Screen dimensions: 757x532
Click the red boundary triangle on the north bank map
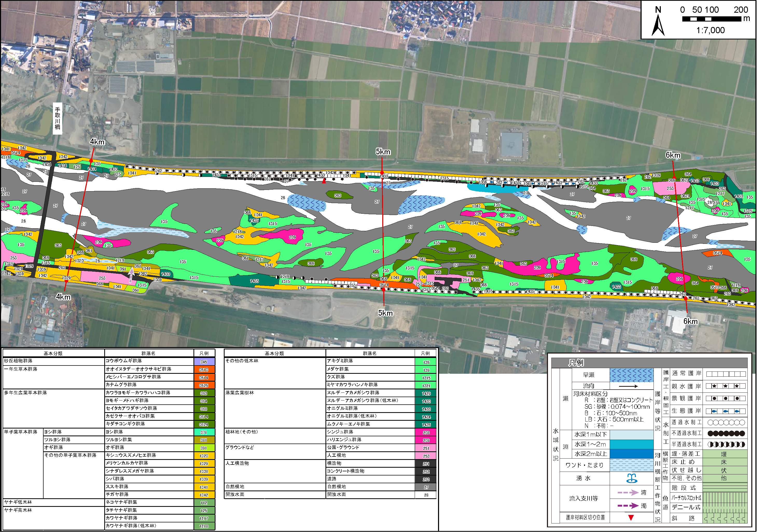point(324,181)
